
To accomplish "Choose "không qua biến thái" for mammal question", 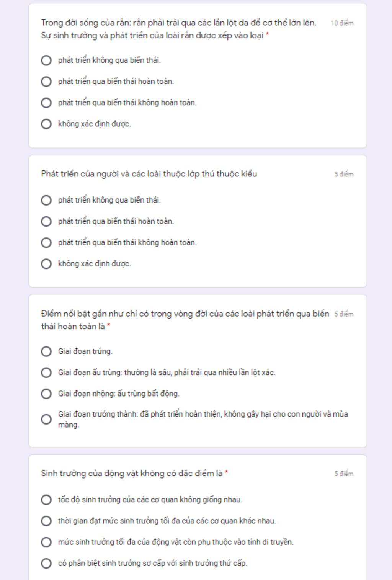I will click(46, 200).
